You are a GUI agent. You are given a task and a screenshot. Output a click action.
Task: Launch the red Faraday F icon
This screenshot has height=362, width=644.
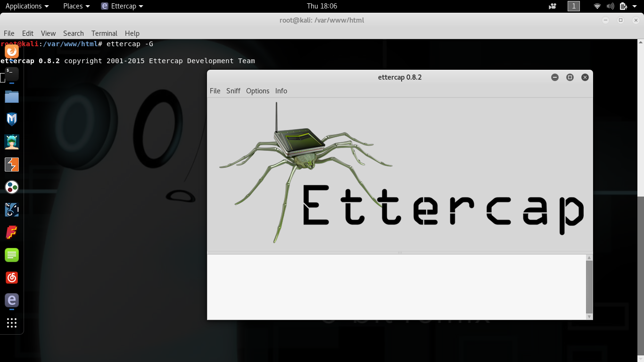coord(12,232)
